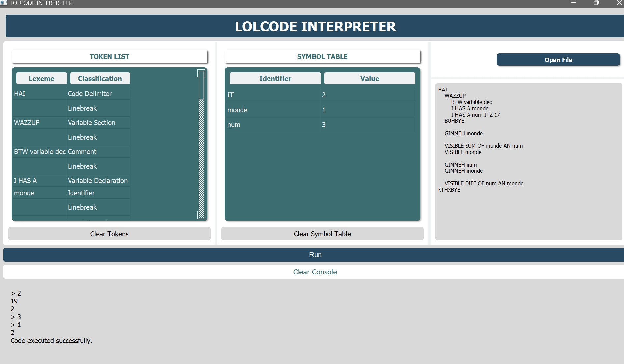
Task: Click the VISIBLE DIFF OF num AN monde line
Action: point(484,183)
